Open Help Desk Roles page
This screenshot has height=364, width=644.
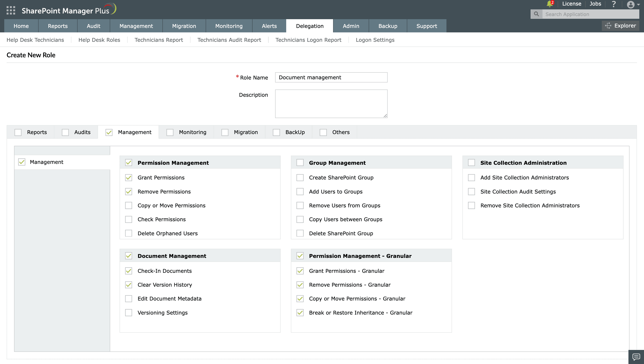pos(99,40)
